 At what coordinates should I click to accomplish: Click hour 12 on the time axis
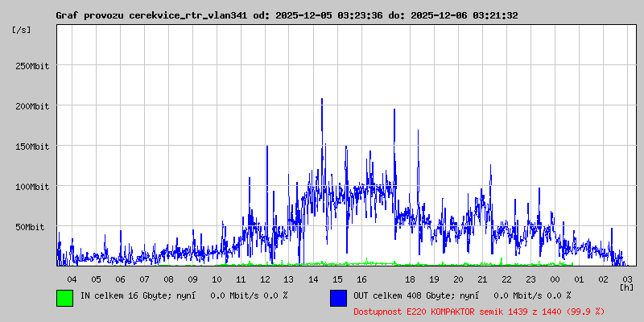265,279
